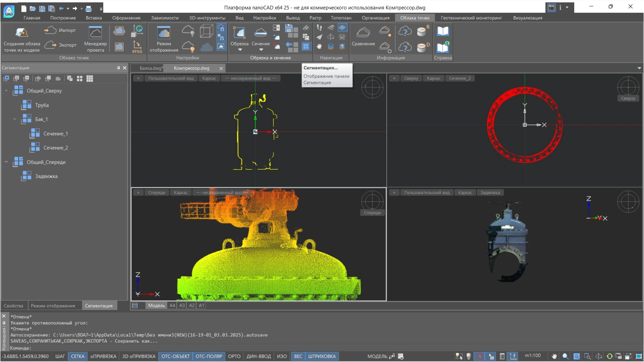Click the Каркас visual style button in Спереди viewport

pyautogui.click(x=180, y=193)
